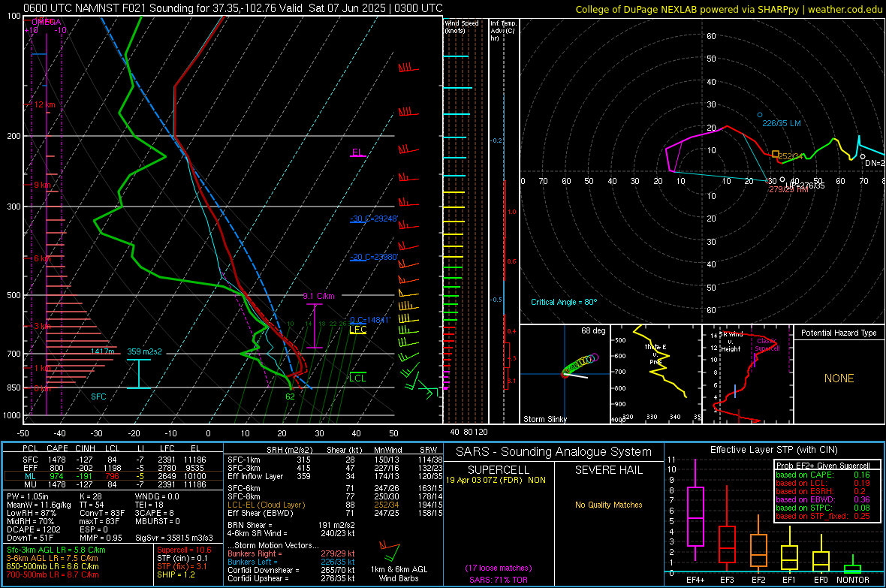The height and width of the screenshot is (588, 886).
Task: Select the EFF parcel row in CAPE table
Action: (113, 468)
